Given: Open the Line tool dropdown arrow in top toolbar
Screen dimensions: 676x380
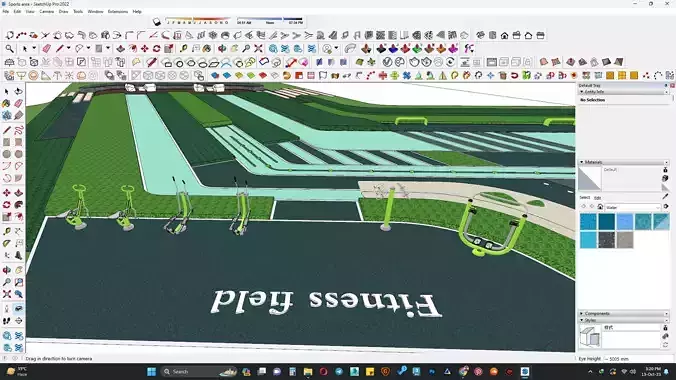Looking at the screenshot, I should tap(69, 49).
